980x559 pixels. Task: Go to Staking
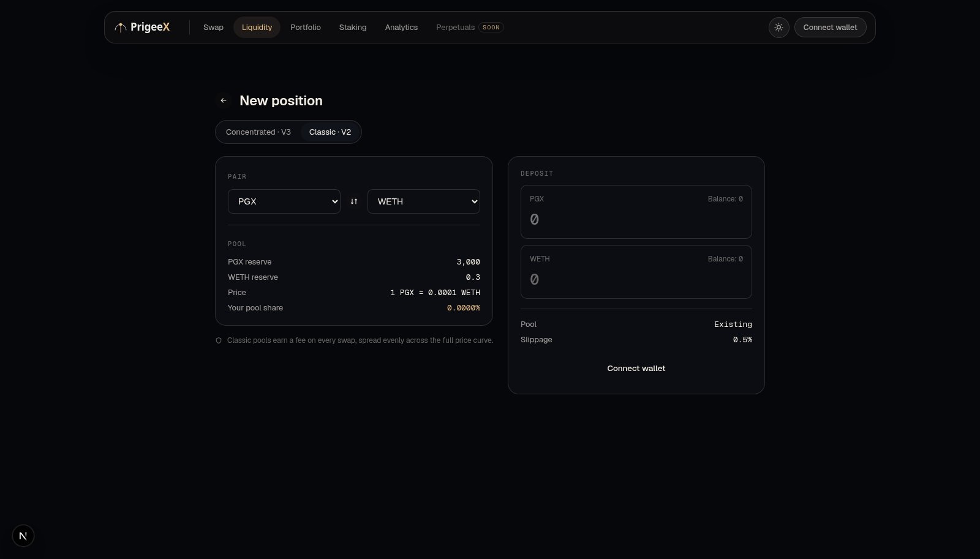[353, 28]
